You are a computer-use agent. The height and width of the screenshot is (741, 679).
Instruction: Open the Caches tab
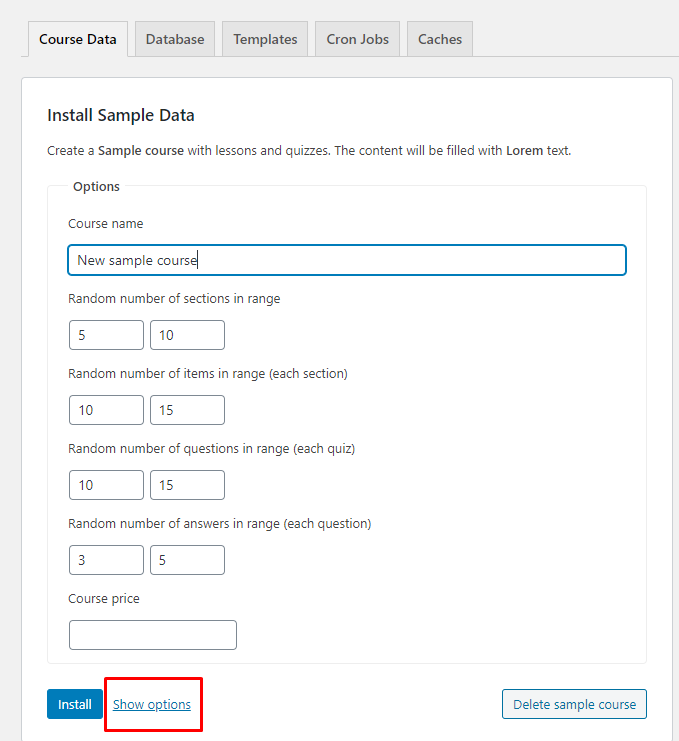440,40
